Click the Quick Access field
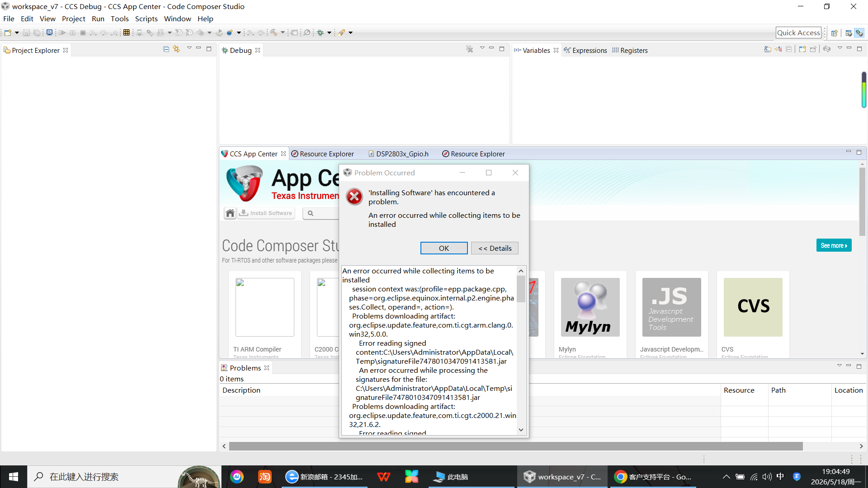 click(x=798, y=33)
